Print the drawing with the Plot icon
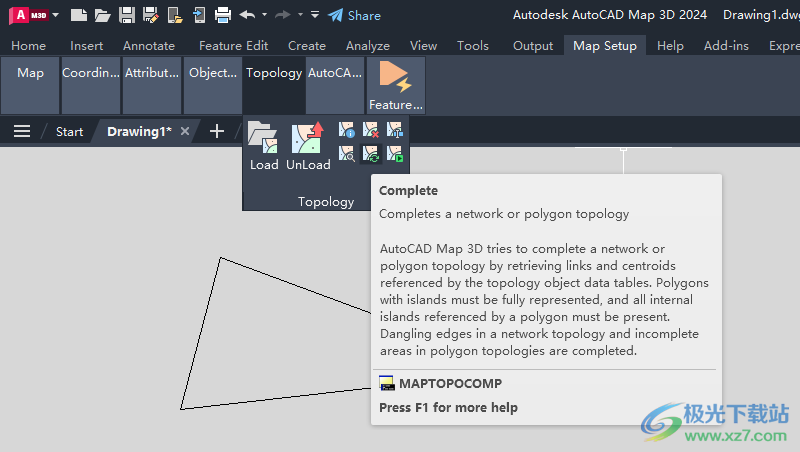Screen dimensions: 800x452 tap(223, 15)
